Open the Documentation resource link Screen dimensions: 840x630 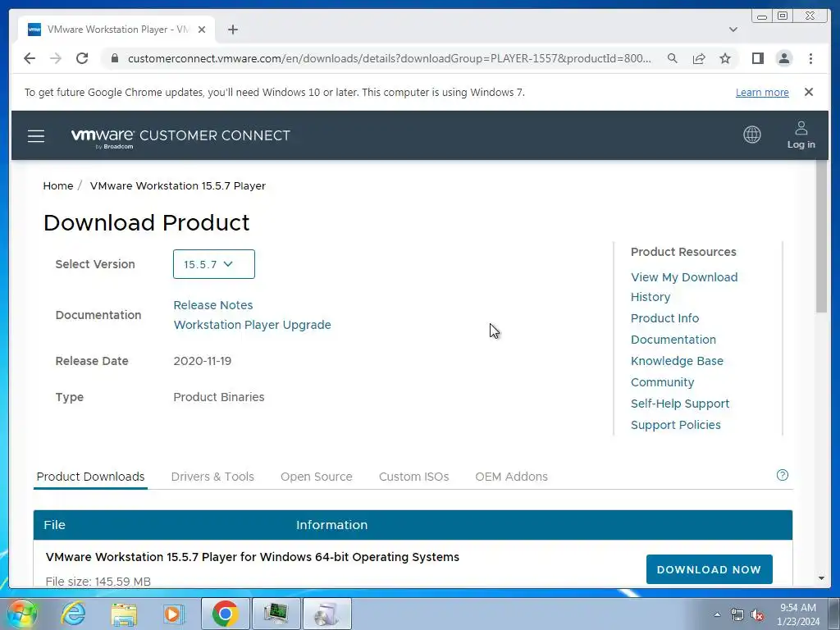[x=673, y=340]
